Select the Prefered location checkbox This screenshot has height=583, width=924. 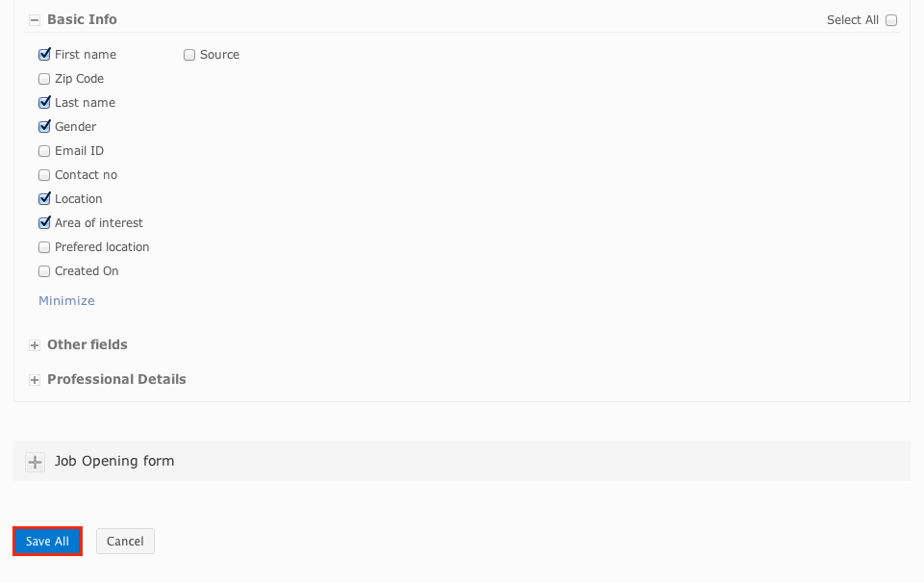click(x=44, y=247)
